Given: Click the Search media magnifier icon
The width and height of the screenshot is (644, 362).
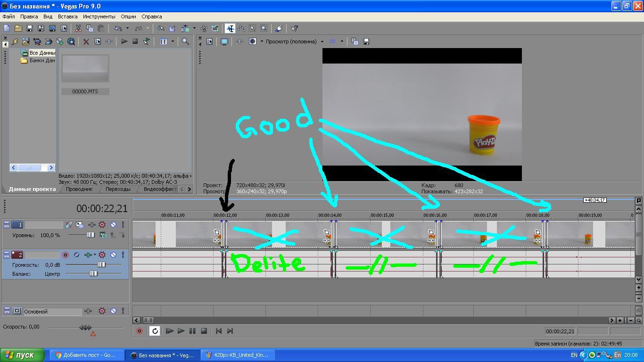Looking at the screenshot, I should click(185, 41).
